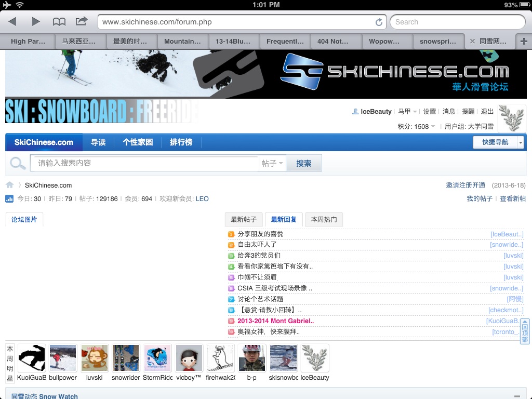Open 个性家园 in the navigation bar
532x399 pixels.
click(137, 142)
